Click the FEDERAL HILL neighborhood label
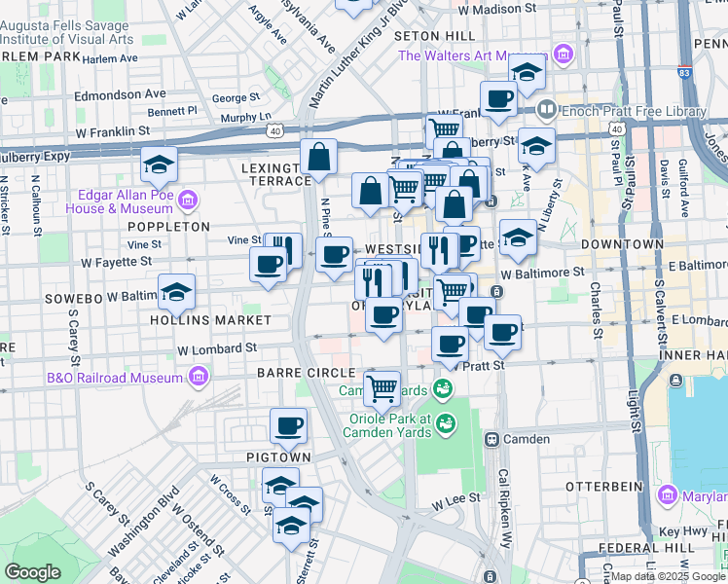This screenshot has height=584, width=728. (x=646, y=548)
